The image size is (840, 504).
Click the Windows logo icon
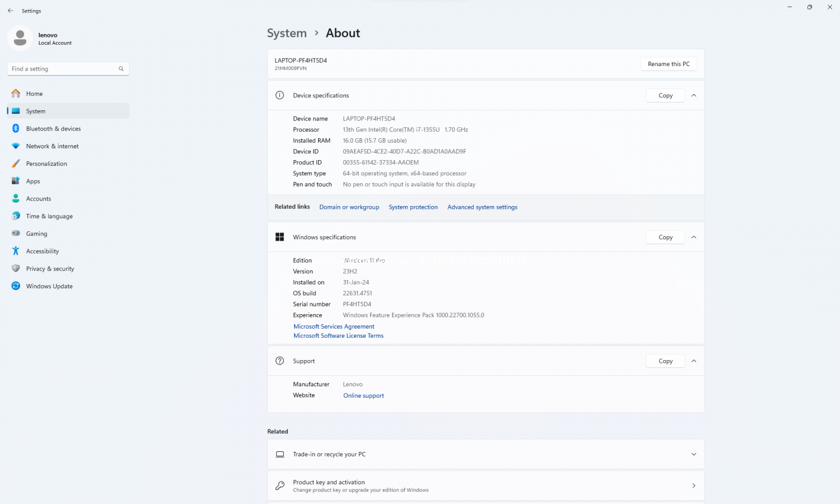click(280, 237)
